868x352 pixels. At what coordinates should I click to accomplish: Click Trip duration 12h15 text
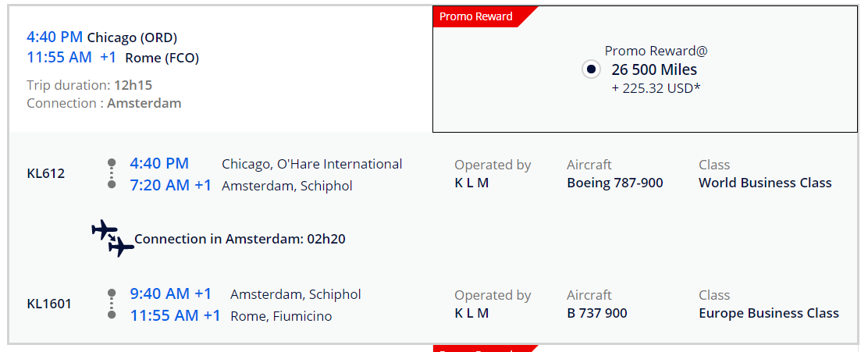(89, 85)
